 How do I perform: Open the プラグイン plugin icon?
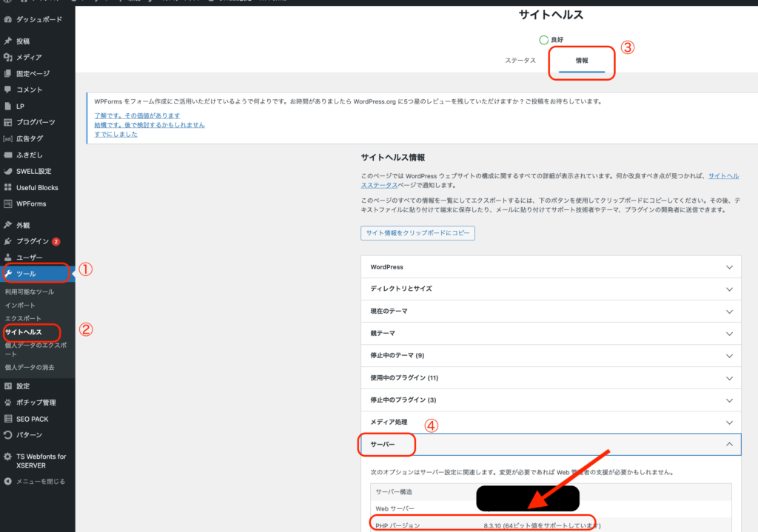click(x=10, y=241)
